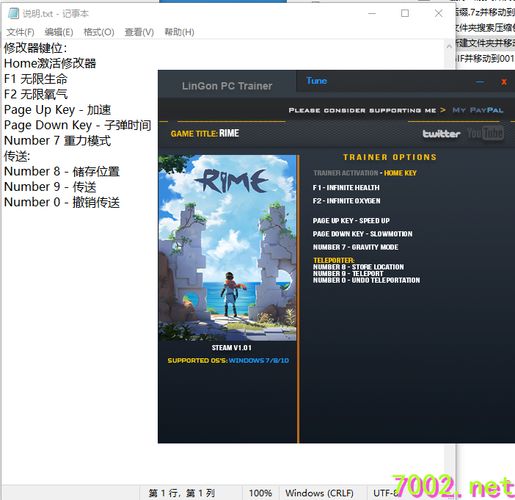This screenshot has width=515, height=500.
Task: Click Page Up Key - Speed Up option
Action: click(x=351, y=221)
